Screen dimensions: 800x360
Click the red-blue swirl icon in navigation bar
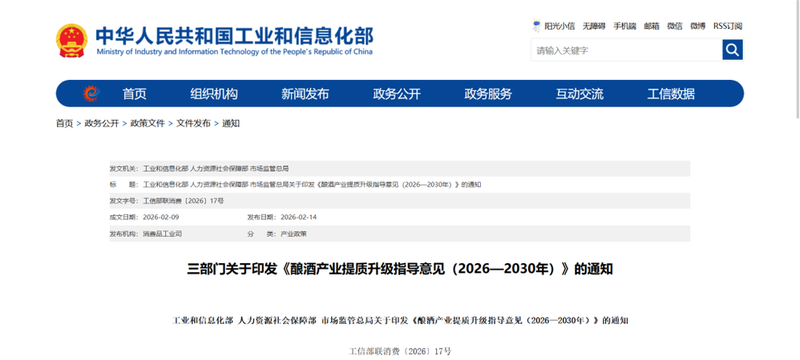(91, 94)
